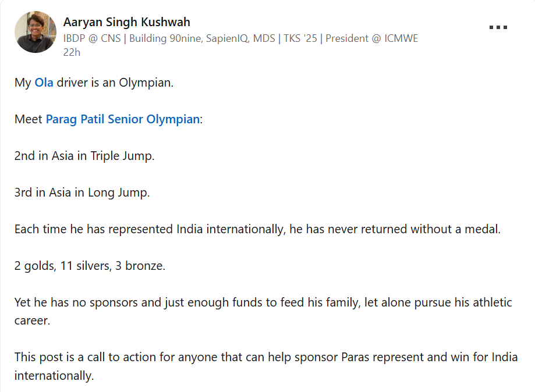This screenshot has width=535, height=392.
Task: Click the final word 'internationally.' in the post
Action: pyautogui.click(x=54, y=375)
